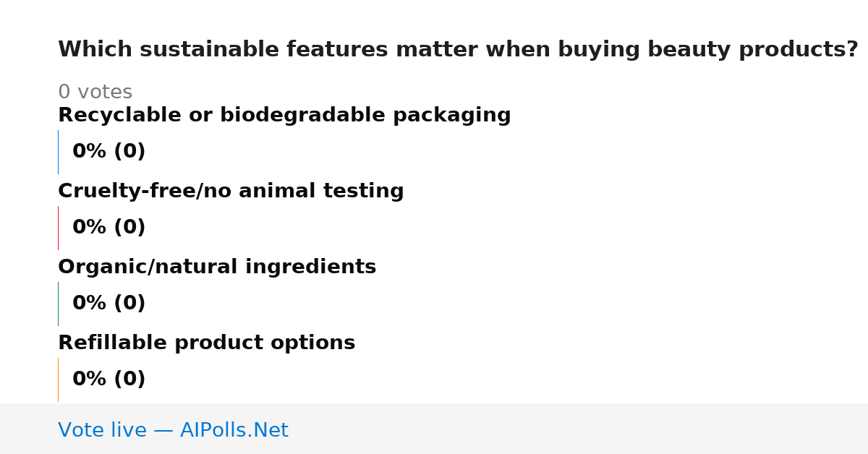
Task: Click the gray footer bar
Action: 434,429
